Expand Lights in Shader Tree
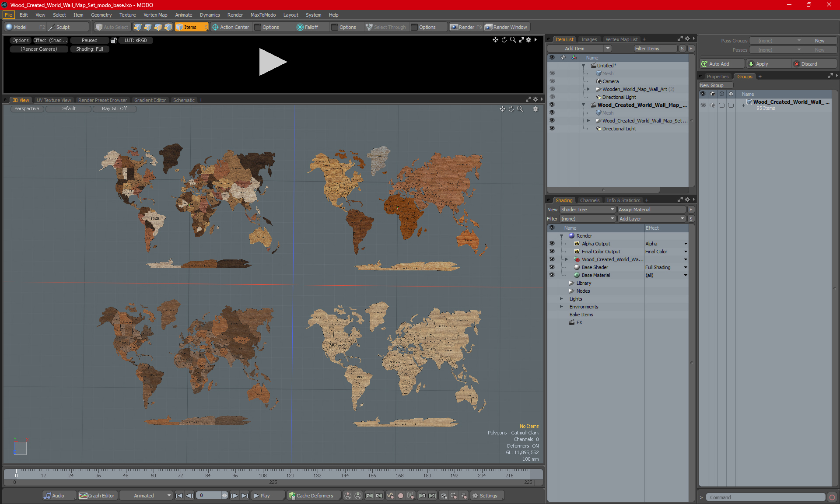This screenshot has height=504, width=840. click(x=562, y=299)
